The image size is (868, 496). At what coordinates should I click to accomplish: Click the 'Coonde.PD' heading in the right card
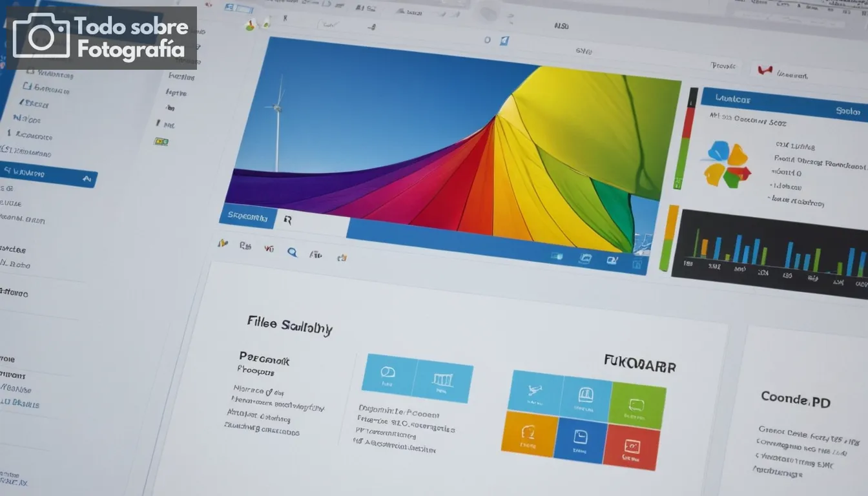point(795,398)
